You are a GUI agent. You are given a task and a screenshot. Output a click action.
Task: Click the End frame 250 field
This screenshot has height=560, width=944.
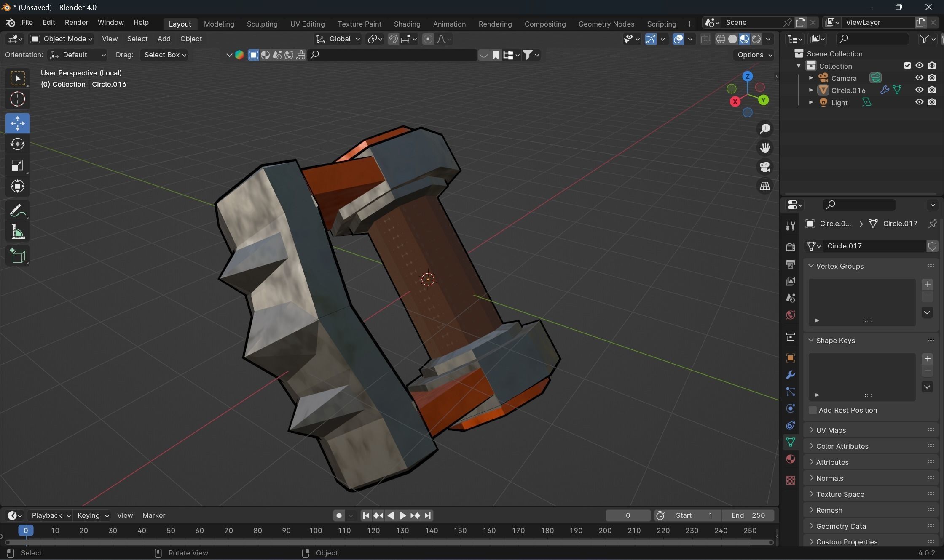(748, 515)
